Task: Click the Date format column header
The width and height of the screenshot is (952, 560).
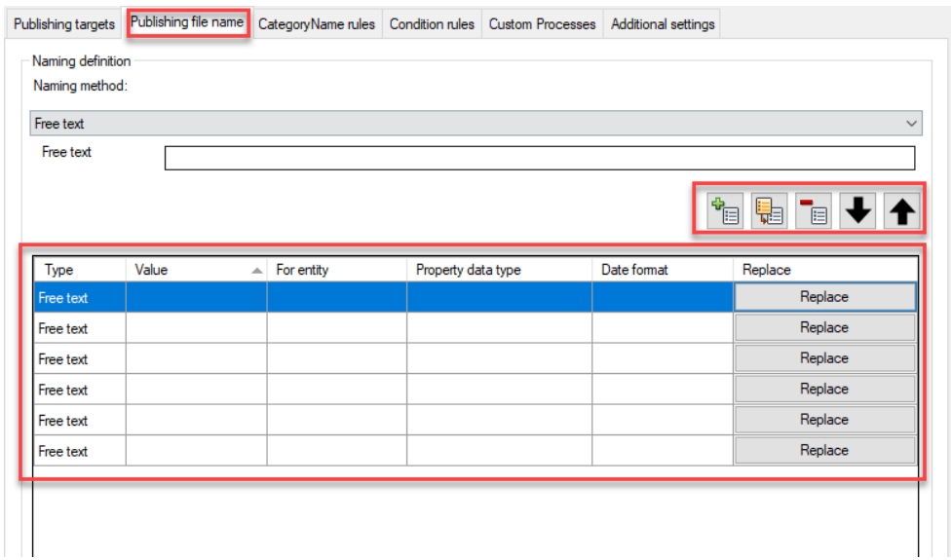Action: pyautogui.click(x=634, y=271)
